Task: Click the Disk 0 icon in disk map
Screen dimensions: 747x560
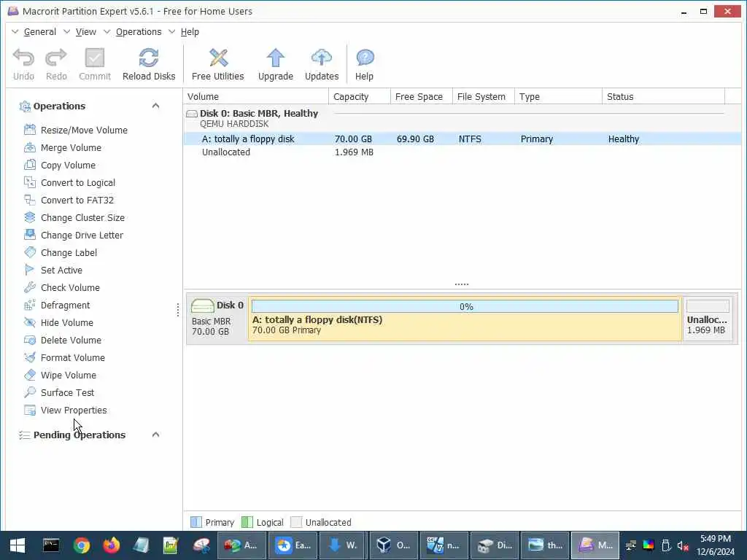Action: pos(203,306)
